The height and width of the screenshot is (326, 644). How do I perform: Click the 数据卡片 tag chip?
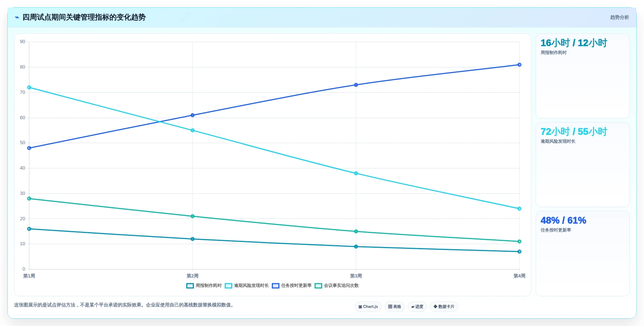444,307
